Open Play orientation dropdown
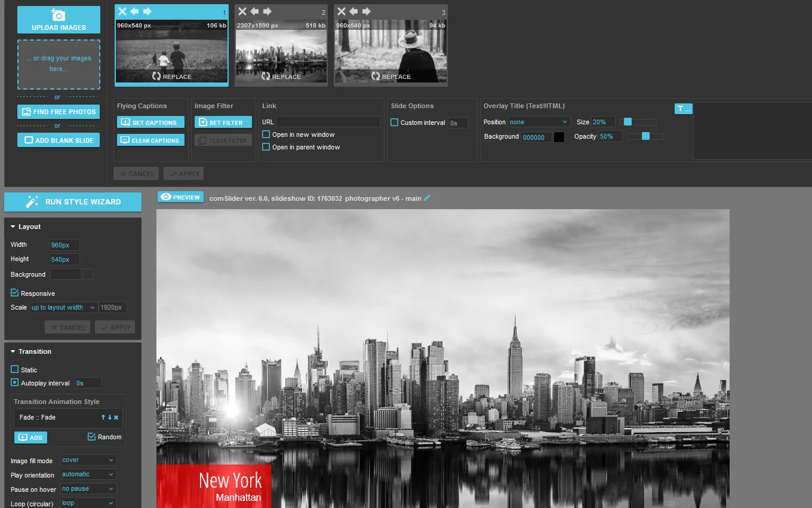Screen dimensions: 812x508 point(88,475)
